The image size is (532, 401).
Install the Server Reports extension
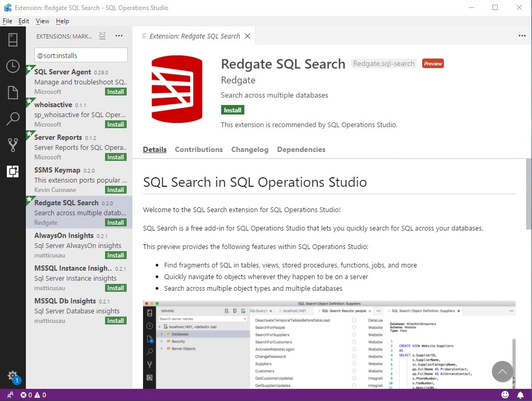point(116,157)
